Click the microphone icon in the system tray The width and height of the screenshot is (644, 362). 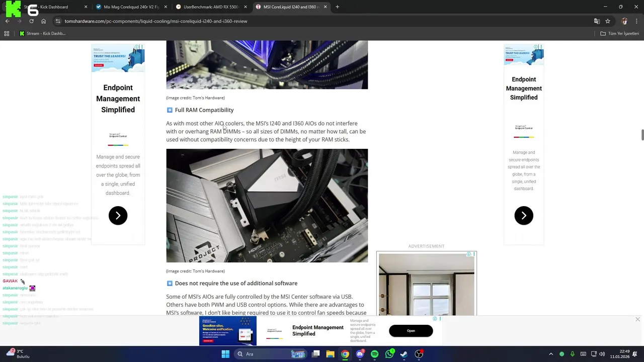point(572,354)
